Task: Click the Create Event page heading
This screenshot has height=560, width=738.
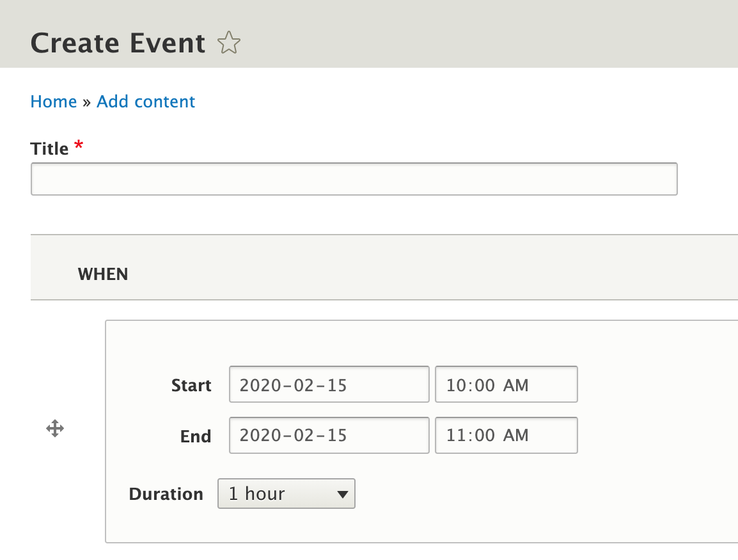Action: point(118,43)
